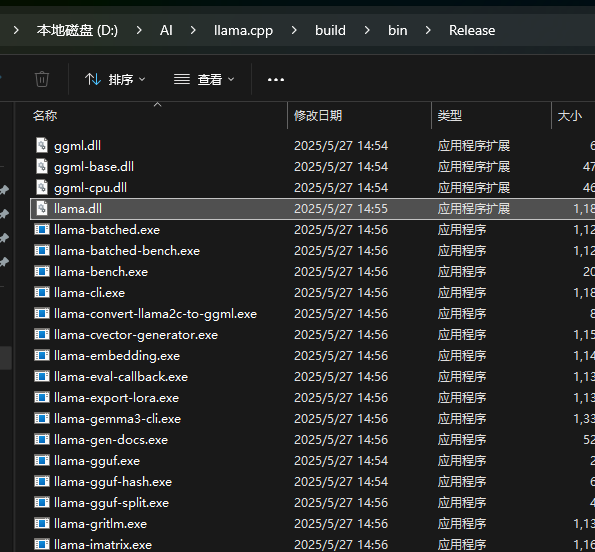Expand chevron after llama.cpp in breadcrumb
The height and width of the screenshot is (552, 595).
coord(294,30)
